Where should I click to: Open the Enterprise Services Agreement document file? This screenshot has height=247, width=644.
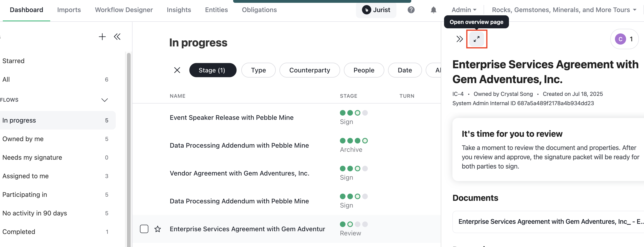point(548,222)
